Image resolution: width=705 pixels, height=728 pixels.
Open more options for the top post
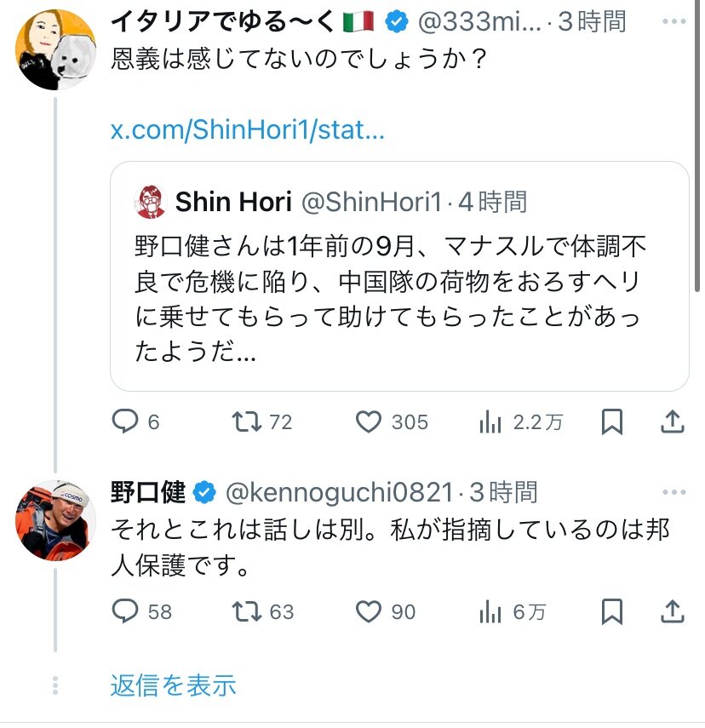(673, 22)
